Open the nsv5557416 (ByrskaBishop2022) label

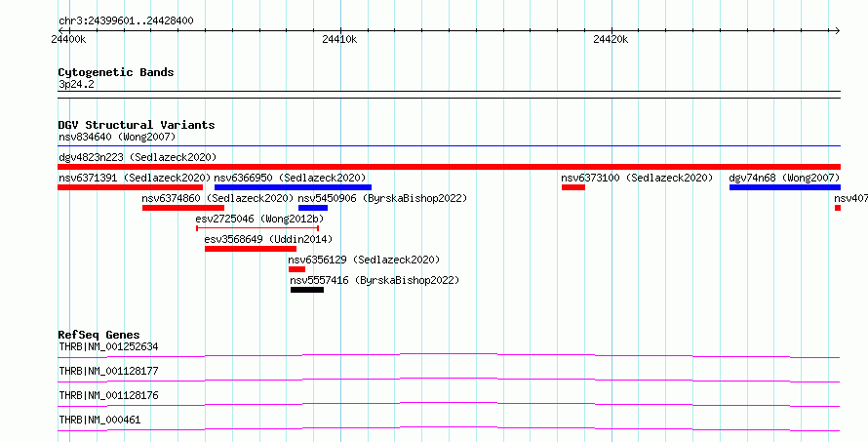(375, 280)
